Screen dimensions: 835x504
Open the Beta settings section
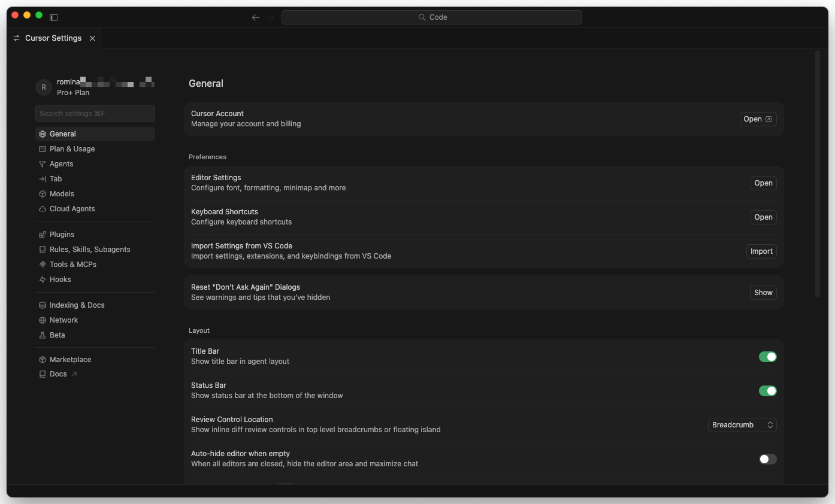click(x=95, y=335)
